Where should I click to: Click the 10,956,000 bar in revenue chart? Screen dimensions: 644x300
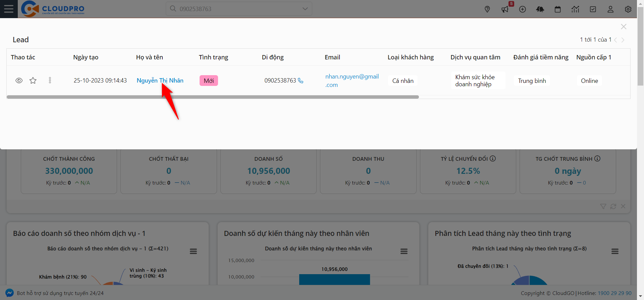tap(334, 280)
